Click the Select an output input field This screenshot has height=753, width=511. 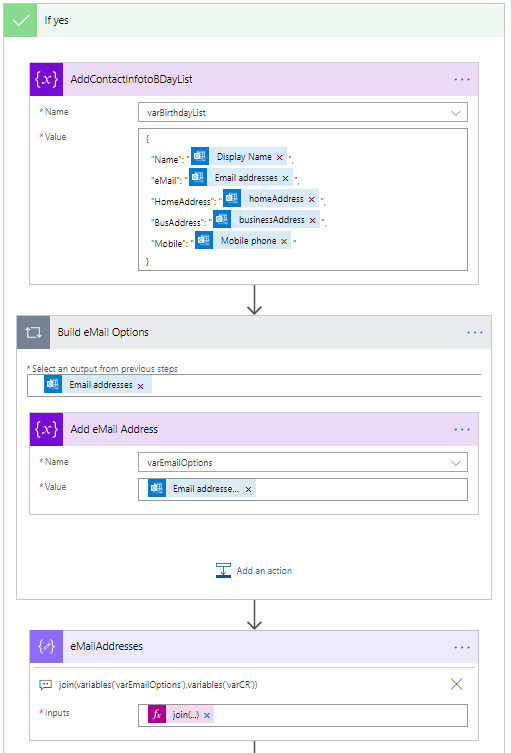click(x=254, y=385)
